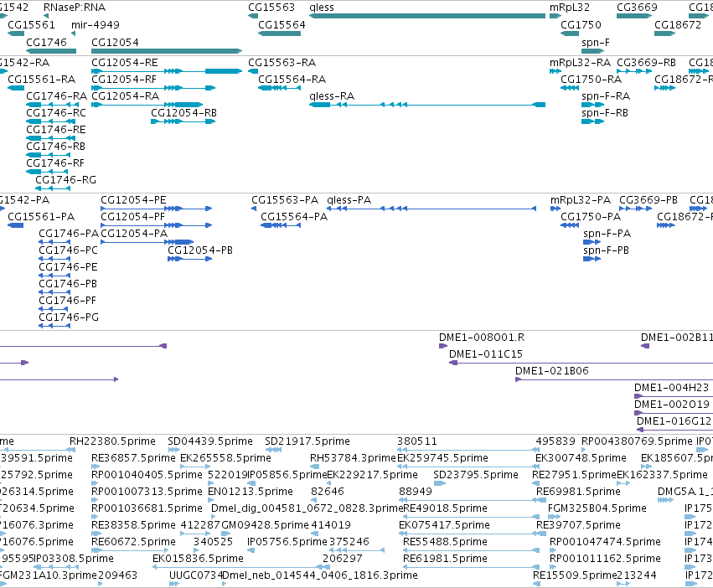
Task: Open gene CG15561 in the gene track
Action: [16, 34]
